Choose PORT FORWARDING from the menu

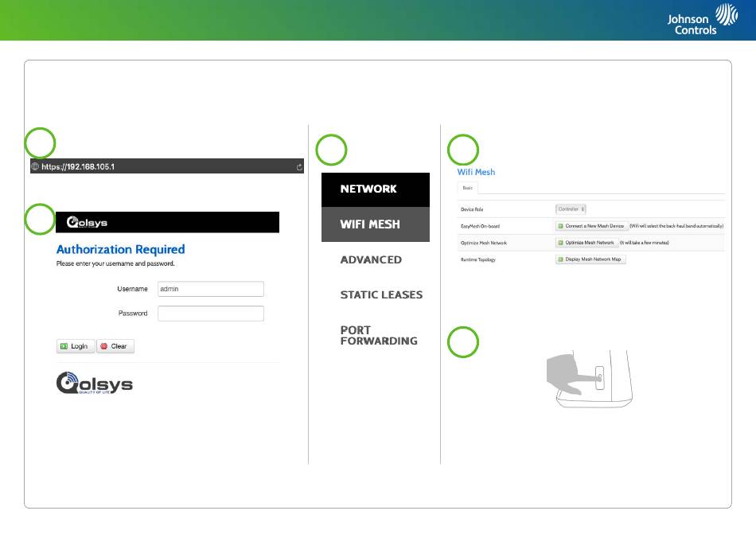point(379,335)
